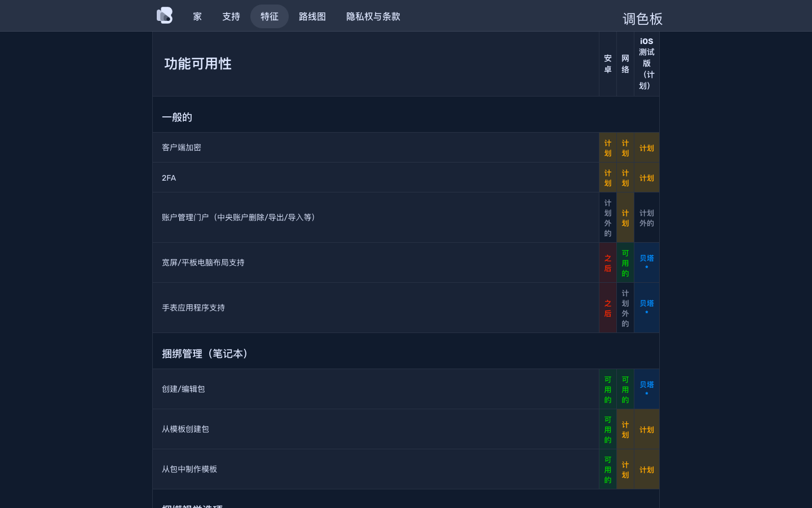Open the 家 (Home) menu item

(x=197, y=16)
